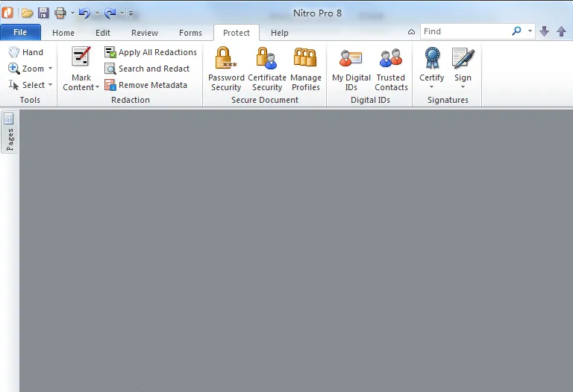Open My Digital IDs
Image resolution: width=573 pixels, height=392 pixels.
[x=351, y=69]
